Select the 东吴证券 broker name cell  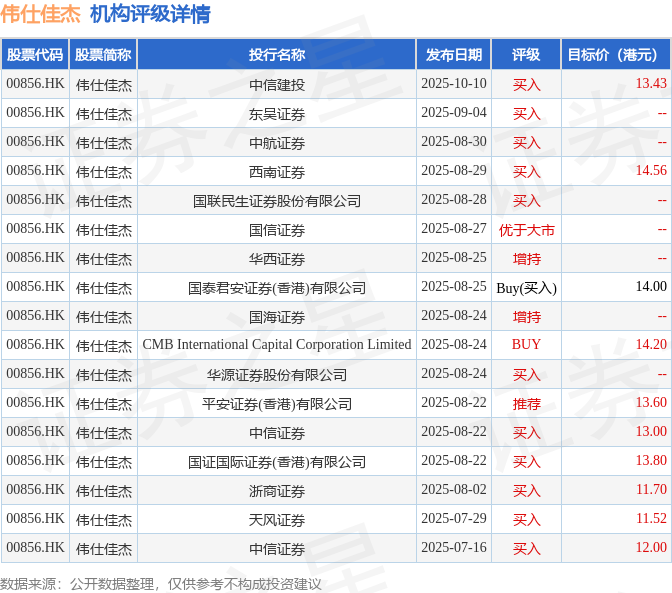(277, 114)
